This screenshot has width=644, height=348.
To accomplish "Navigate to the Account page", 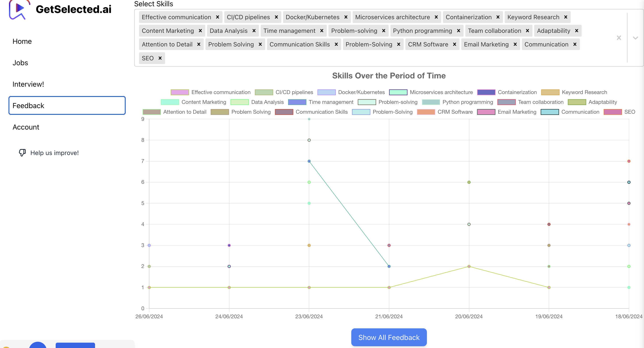I will coord(26,127).
